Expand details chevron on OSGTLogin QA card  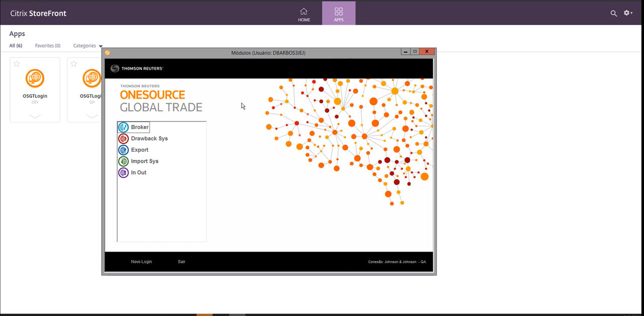pyautogui.click(x=92, y=116)
